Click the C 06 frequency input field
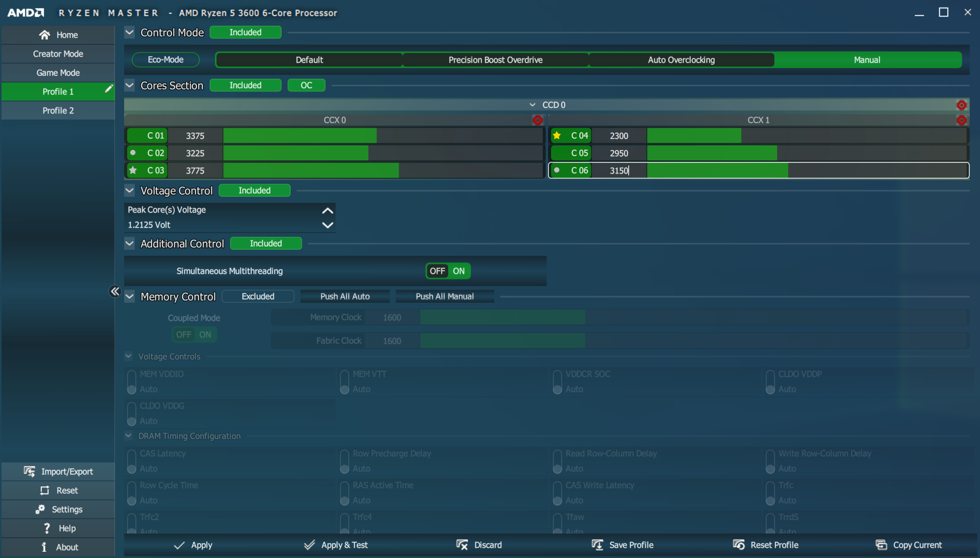The image size is (980, 558). [x=619, y=171]
